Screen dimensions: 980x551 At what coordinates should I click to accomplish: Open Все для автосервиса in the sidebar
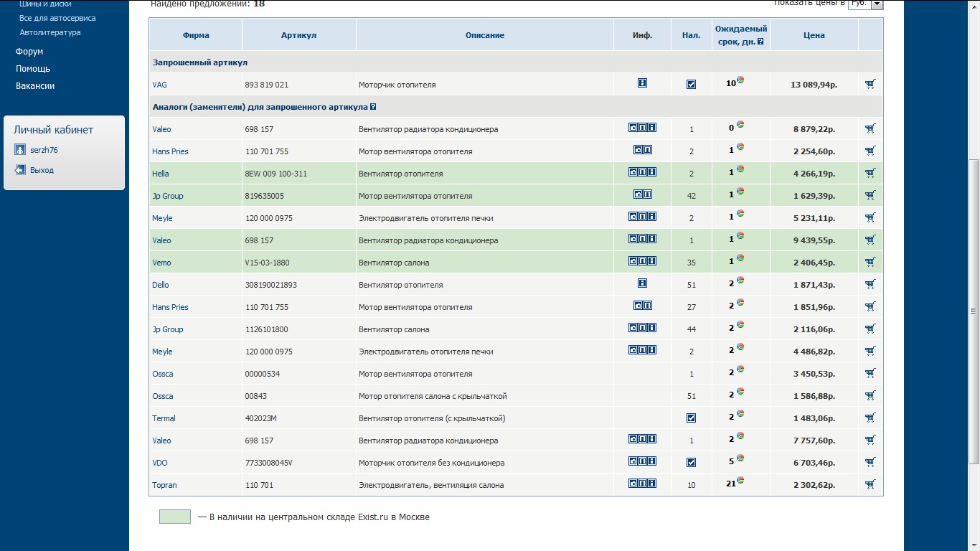pyautogui.click(x=57, y=18)
